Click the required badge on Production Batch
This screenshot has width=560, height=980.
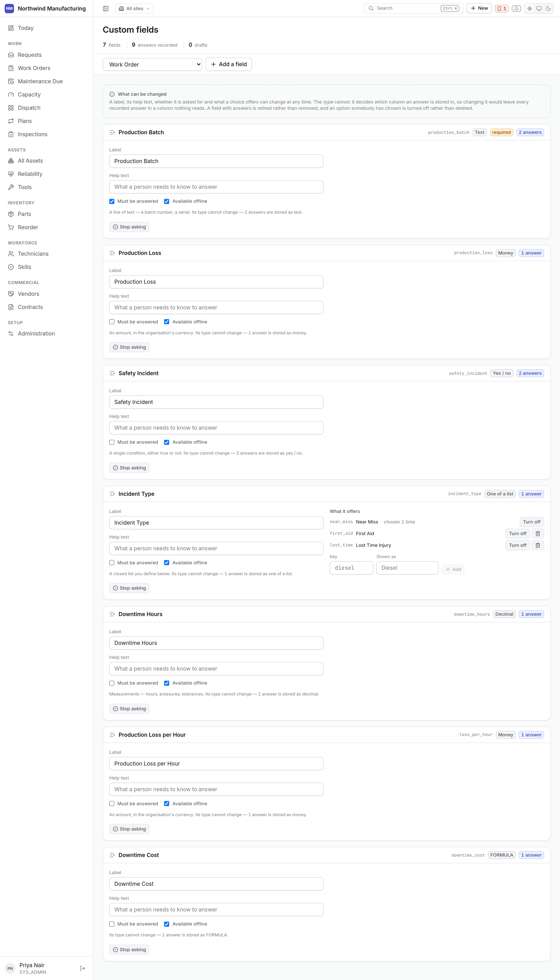(x=501, y=132)
